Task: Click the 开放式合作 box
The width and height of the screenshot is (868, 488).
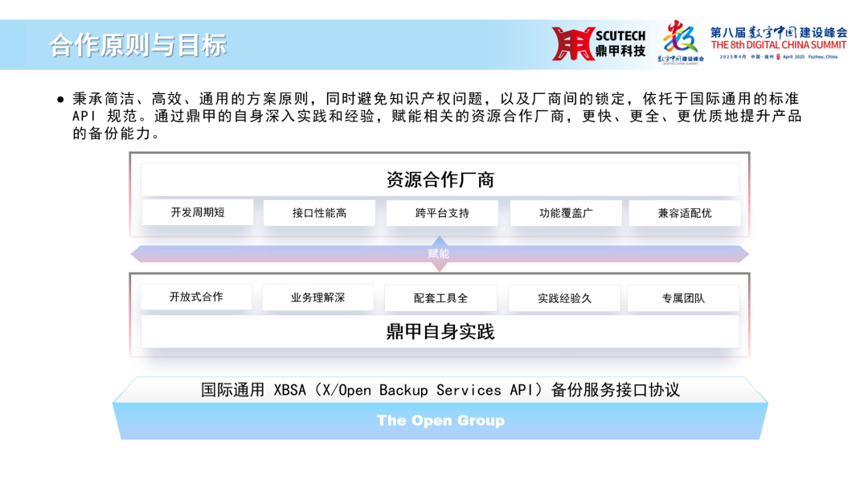Action: click(x=196, y=297)
